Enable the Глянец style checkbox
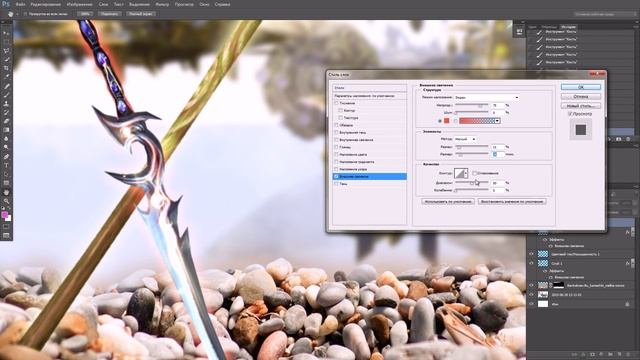 [x=336, y=147]
